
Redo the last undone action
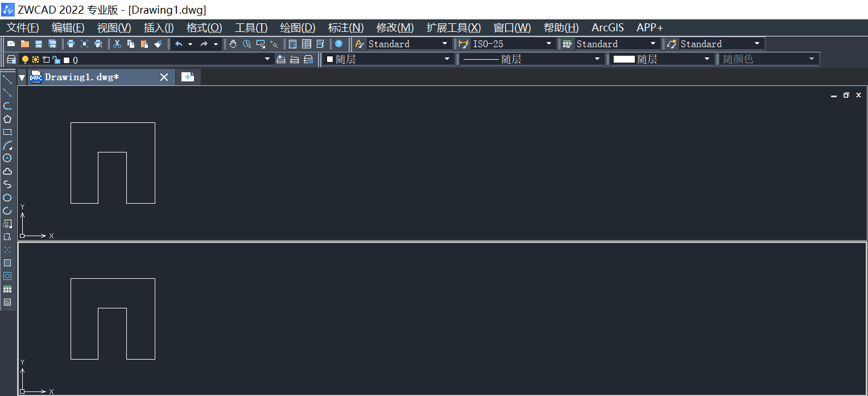(x=204, y=44)
